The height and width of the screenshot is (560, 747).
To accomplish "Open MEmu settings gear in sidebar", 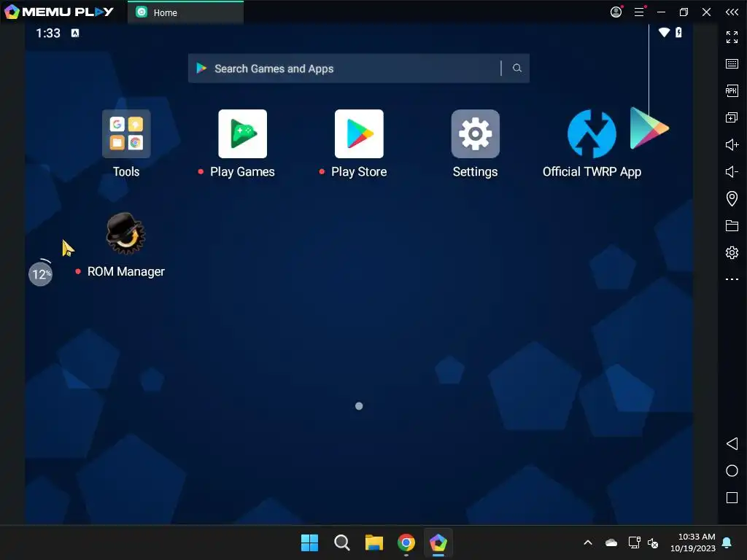I will [x=732, y=252].
